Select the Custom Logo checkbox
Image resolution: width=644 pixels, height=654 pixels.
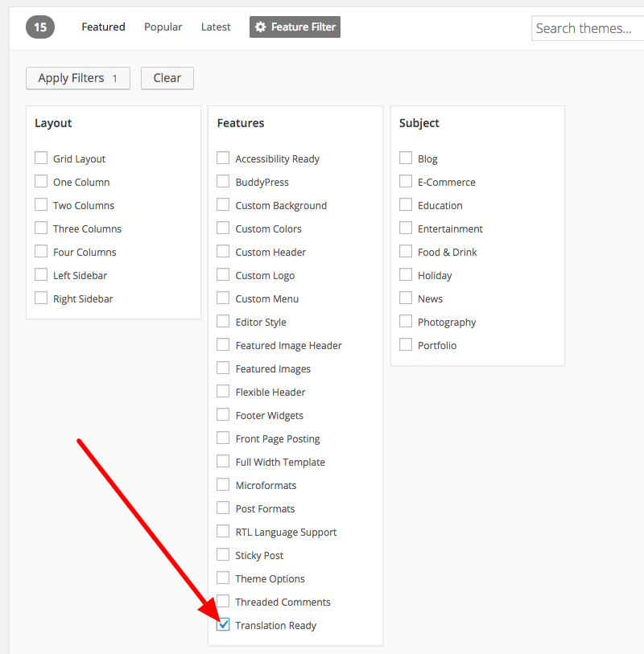click(222, 275)
